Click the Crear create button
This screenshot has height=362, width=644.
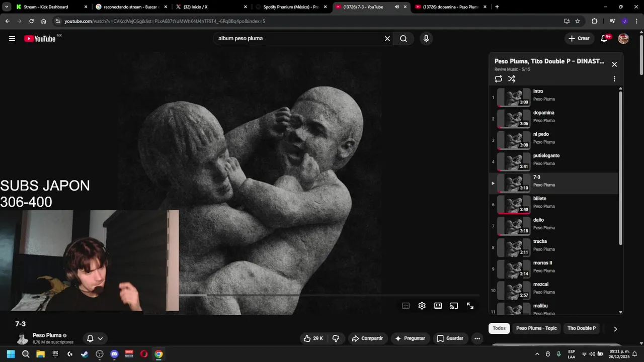(x=579, y=39)
